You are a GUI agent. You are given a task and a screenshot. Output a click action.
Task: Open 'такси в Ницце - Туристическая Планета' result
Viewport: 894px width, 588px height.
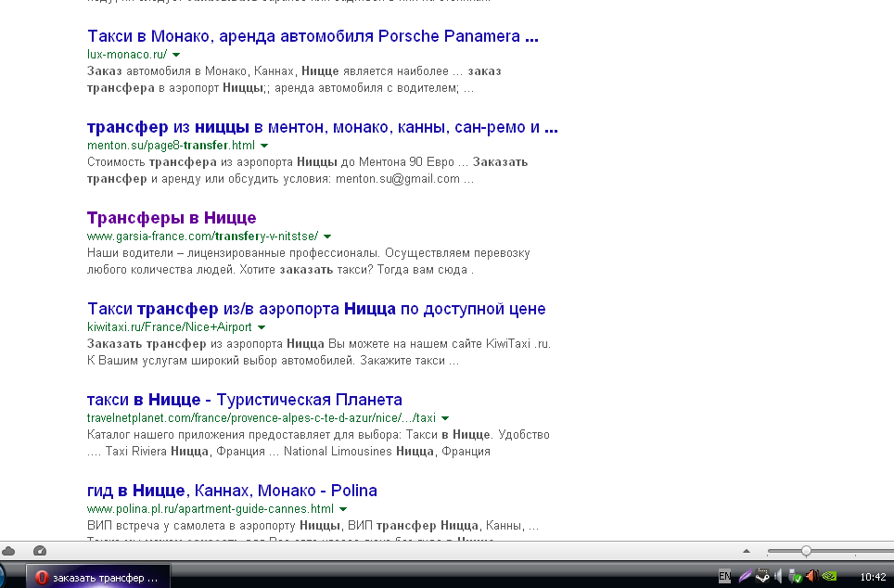coord(245,399)
